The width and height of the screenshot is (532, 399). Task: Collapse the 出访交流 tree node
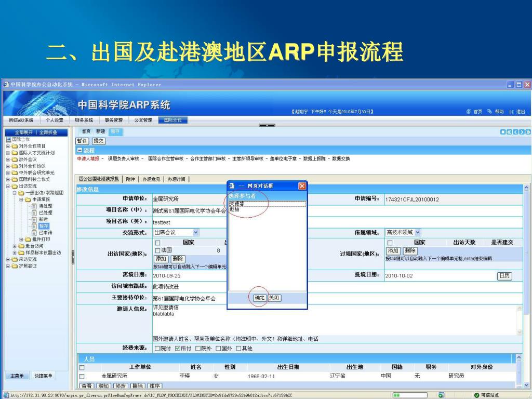pos(8,187)
